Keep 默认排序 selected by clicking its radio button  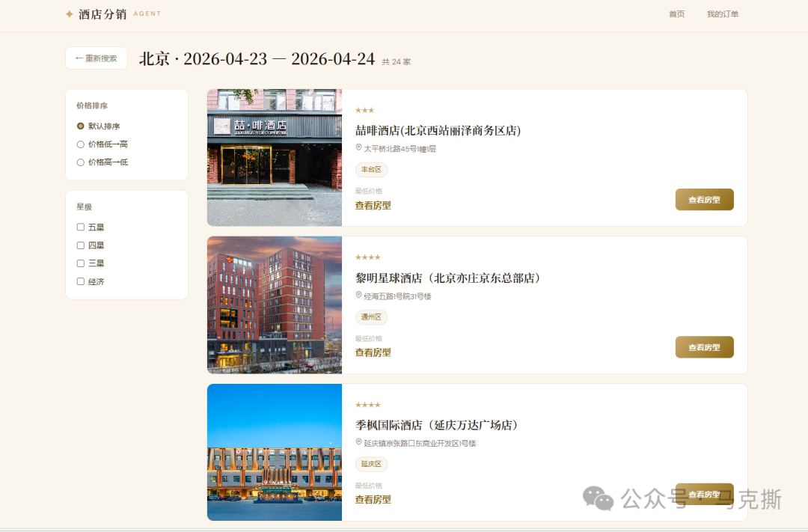[80, 126]
